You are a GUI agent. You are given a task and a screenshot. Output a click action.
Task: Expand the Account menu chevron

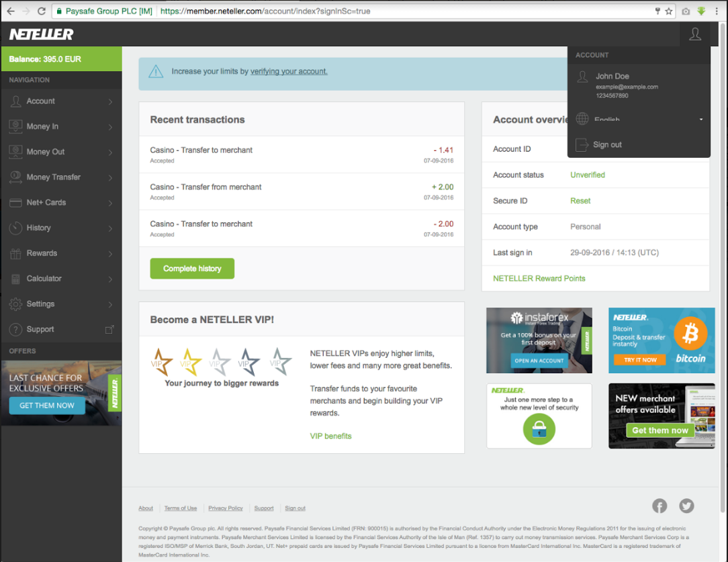click(111, 101)
